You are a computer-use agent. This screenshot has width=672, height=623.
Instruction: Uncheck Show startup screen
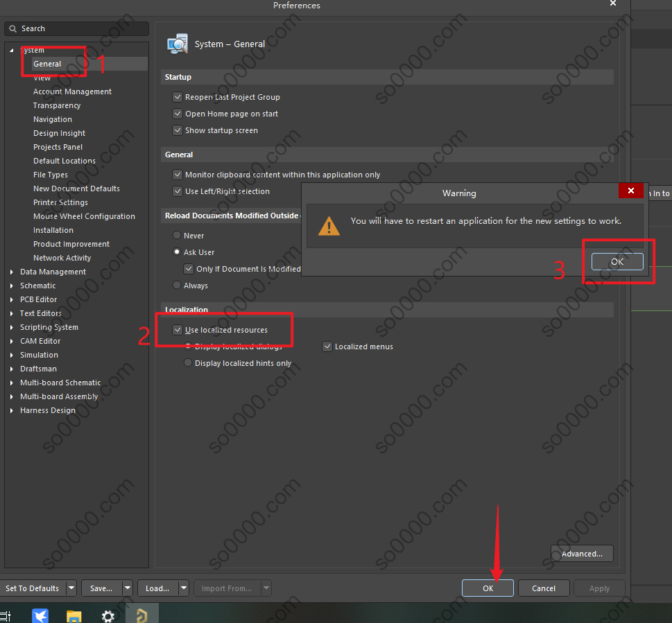(x=178, y=130)
